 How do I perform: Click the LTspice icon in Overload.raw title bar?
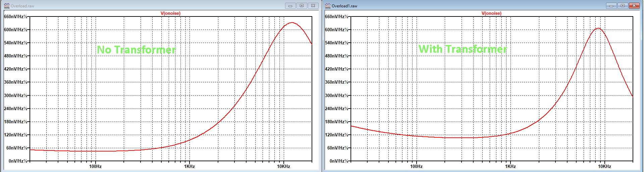click(7, 6)
